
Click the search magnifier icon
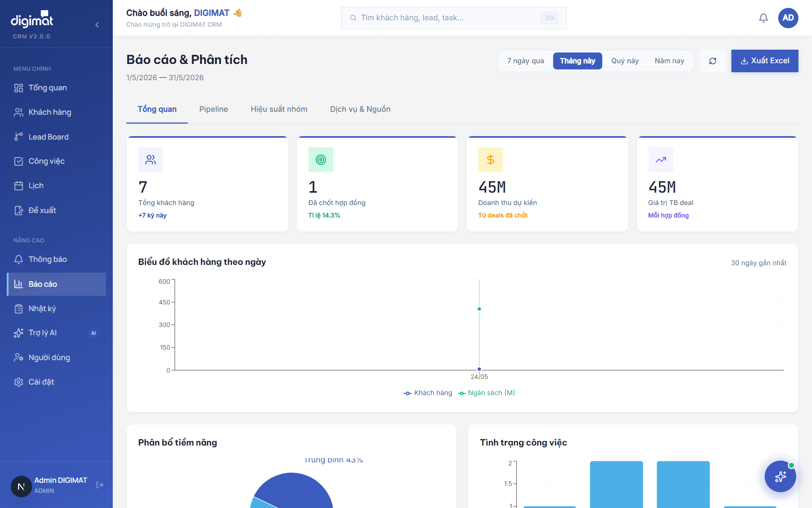tap(353, 18)
